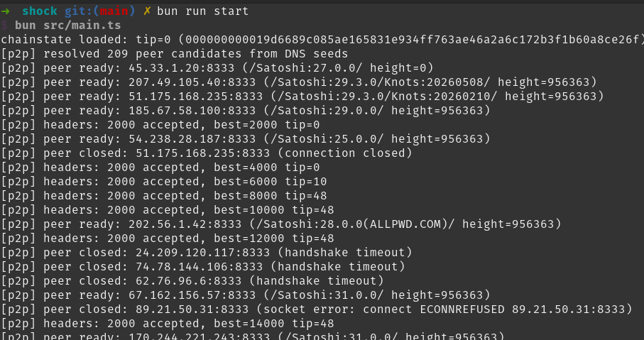Click the ALLPWD.COM user agent text
644x340 pixels.
[x=408, y=224]
